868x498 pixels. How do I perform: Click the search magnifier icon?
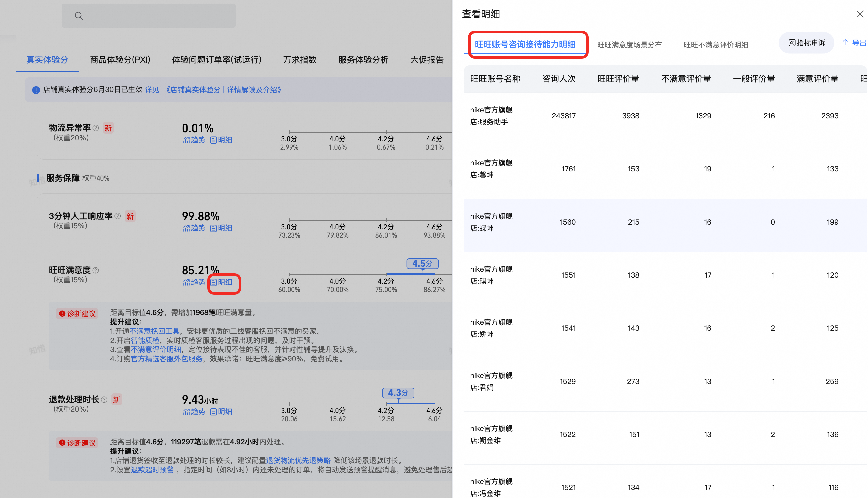click(79, 16)
